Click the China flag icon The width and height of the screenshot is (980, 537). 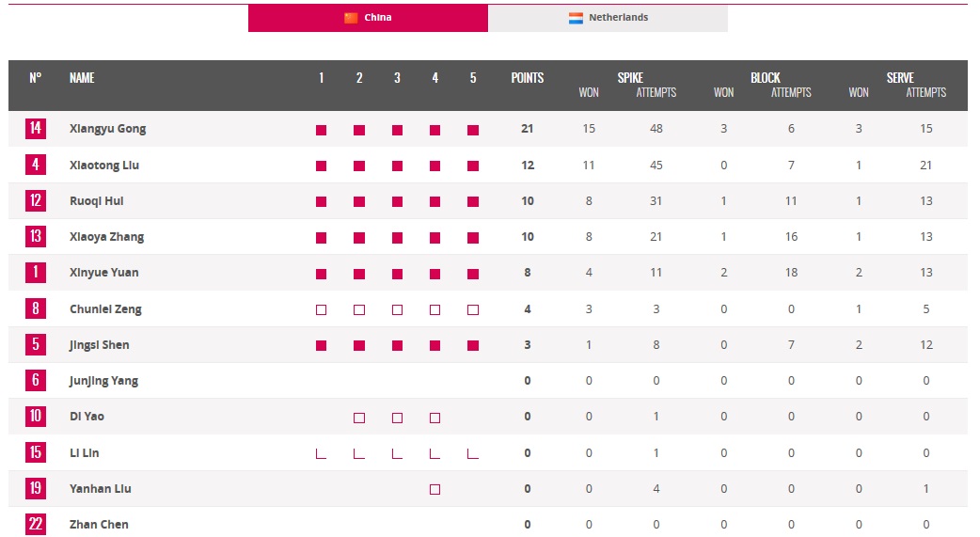click(351, 18)
